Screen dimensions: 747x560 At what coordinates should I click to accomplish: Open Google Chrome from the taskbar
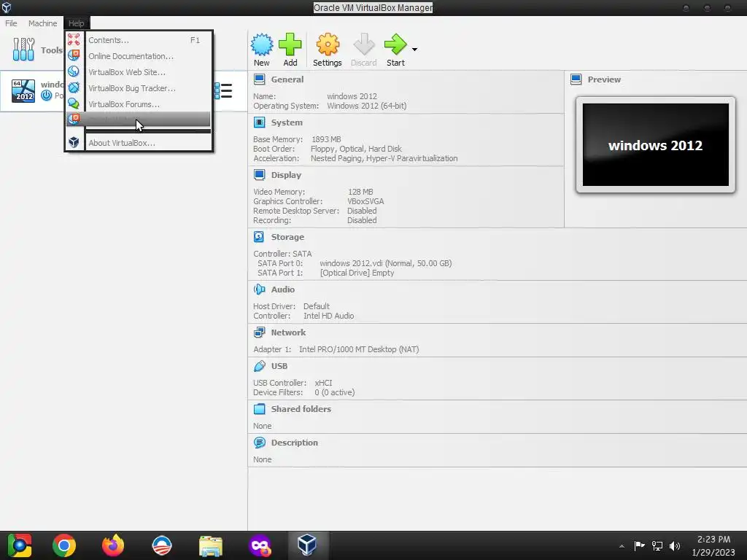64,545
